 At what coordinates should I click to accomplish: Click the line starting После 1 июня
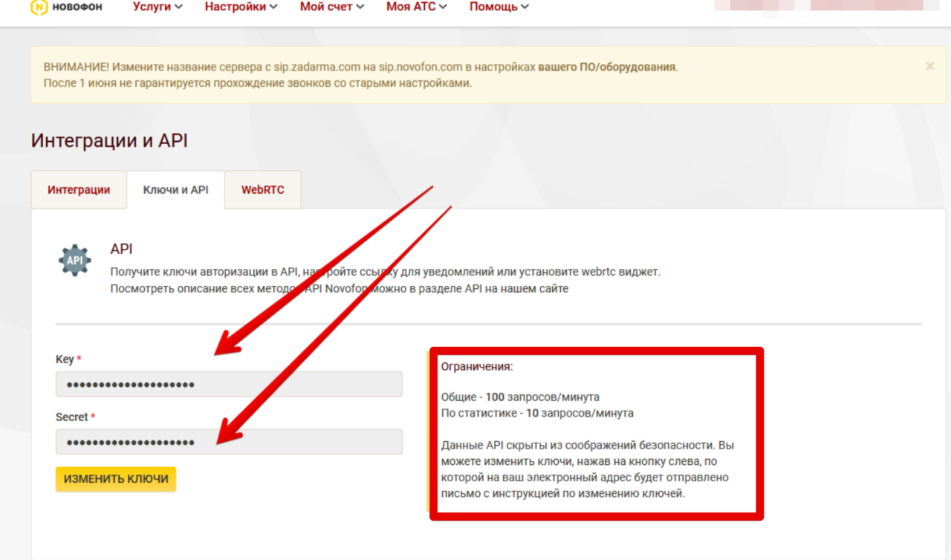[x=258, y=82]
